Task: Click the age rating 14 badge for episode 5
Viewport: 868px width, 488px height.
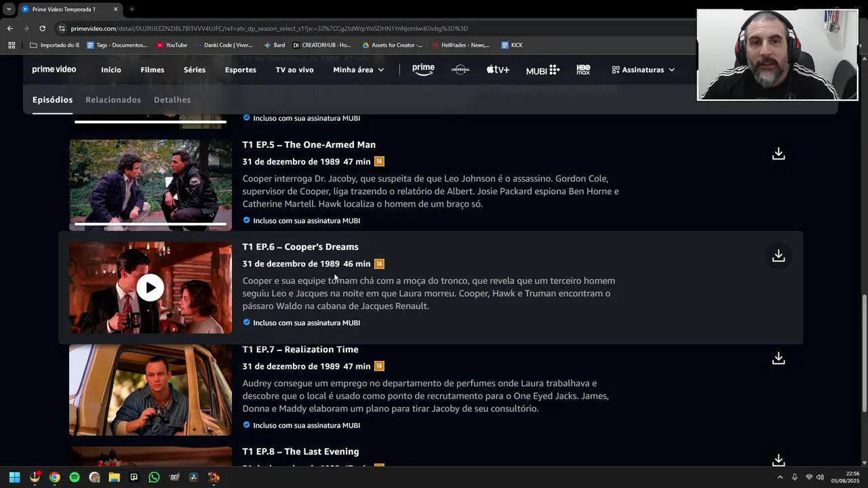Action: [x=379, y=161]
